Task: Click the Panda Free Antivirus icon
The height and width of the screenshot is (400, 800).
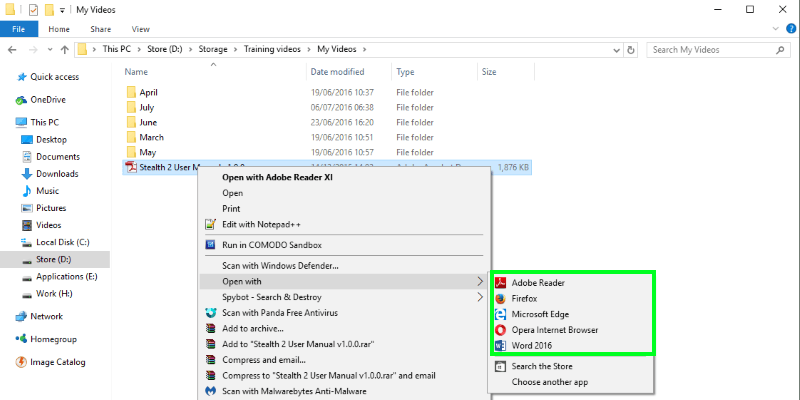Action: [x=210, y=313]
